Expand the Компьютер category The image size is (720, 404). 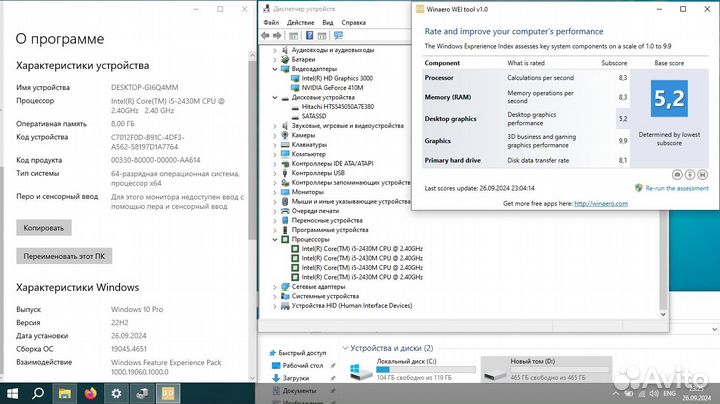(275, 154)
